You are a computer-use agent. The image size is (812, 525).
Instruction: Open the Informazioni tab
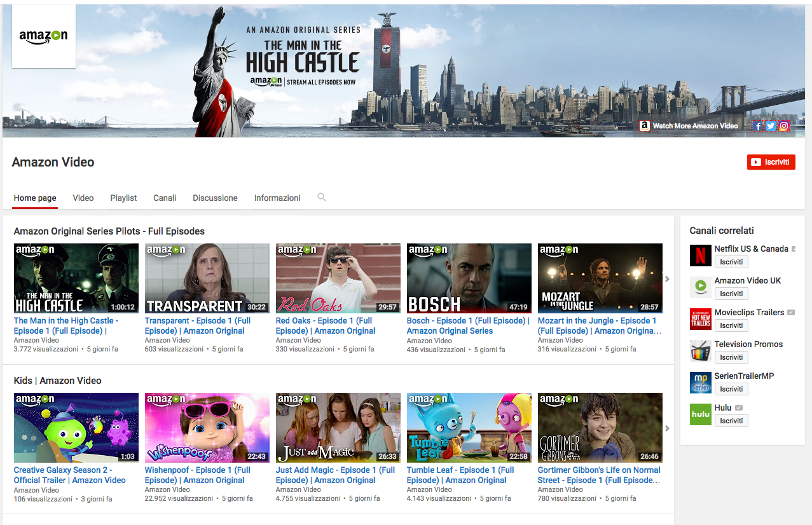277,198
